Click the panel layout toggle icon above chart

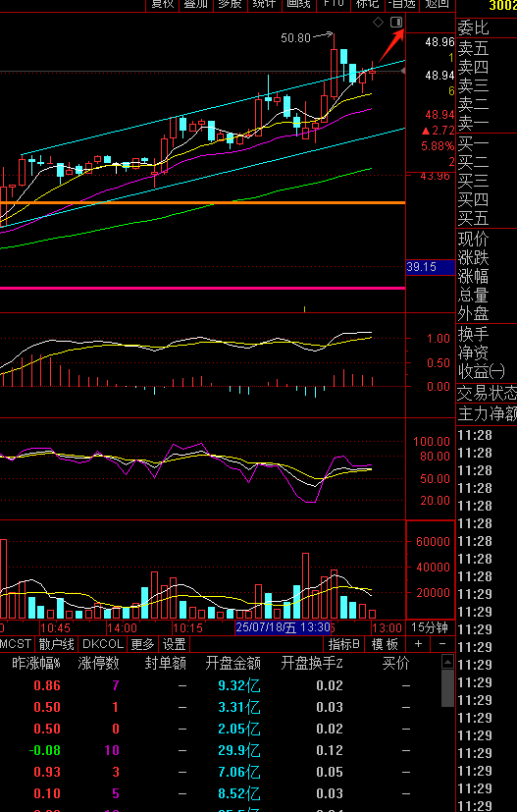coord(396,22)
